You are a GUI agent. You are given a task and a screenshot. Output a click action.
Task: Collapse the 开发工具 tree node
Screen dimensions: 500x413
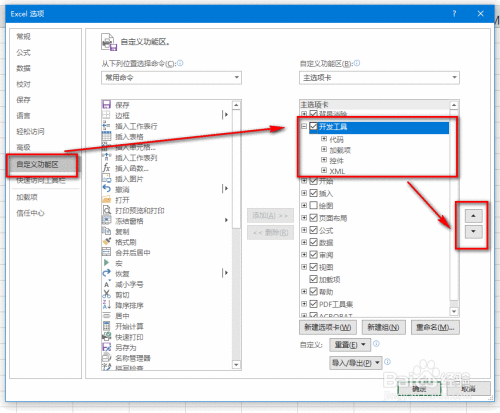(304, 126)
